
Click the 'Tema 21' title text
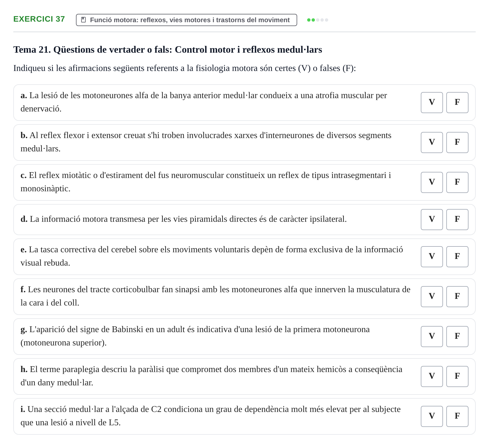coord(168,50)
